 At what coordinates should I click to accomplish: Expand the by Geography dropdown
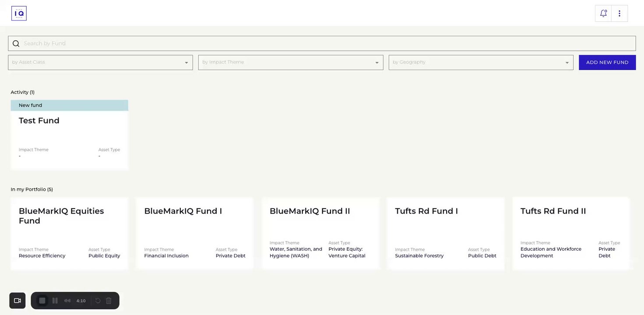point(481,63)
